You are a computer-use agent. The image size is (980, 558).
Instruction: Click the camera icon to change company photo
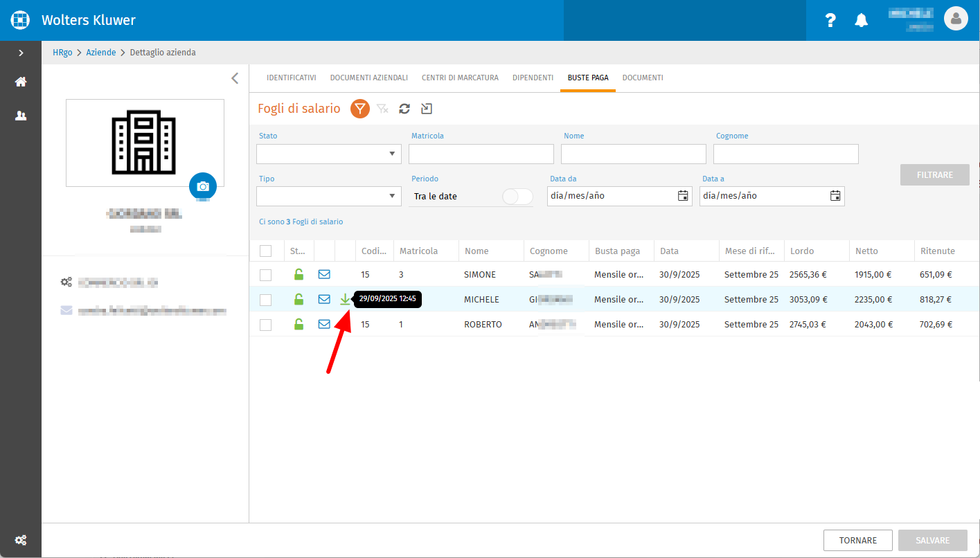click(203, 186)
